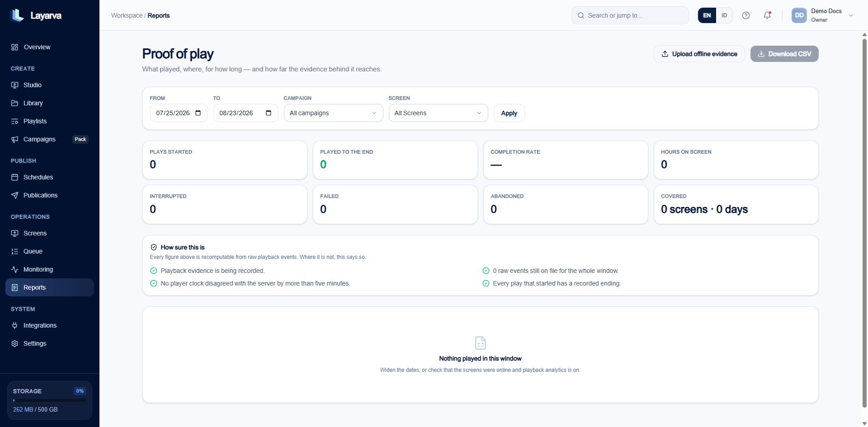Click the Failed card
This screenshot has width=868, height=427.
[x=395, y=204]
